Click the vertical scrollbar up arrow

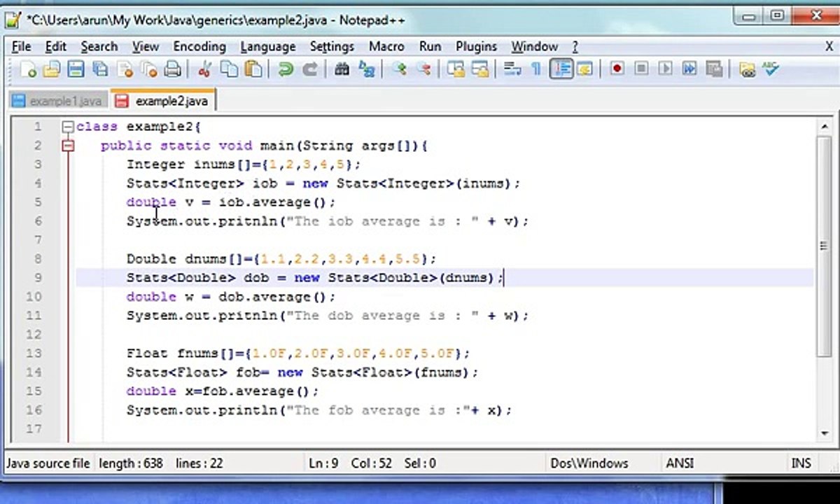[x=824, y=126]
